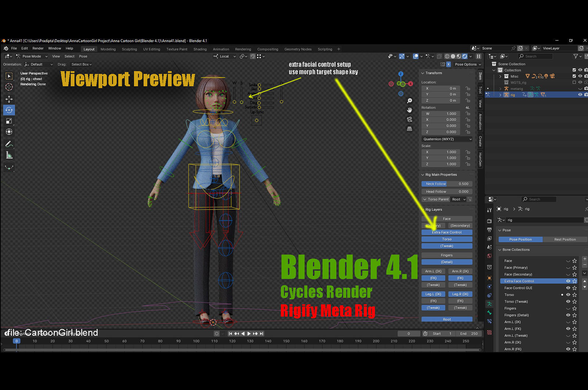Screen dimensions: 588x390
Task: Open the File menu
Action: click(x=14, y=48)
